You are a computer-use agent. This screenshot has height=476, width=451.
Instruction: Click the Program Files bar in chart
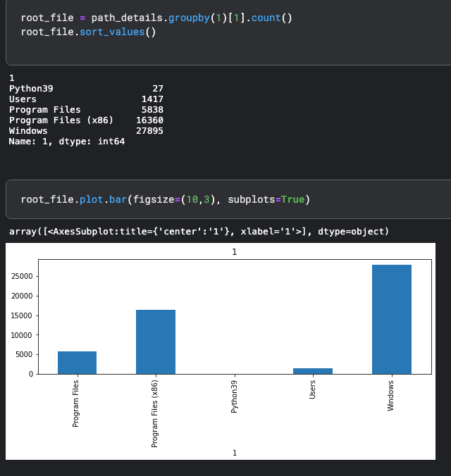(x=78, y=363)
